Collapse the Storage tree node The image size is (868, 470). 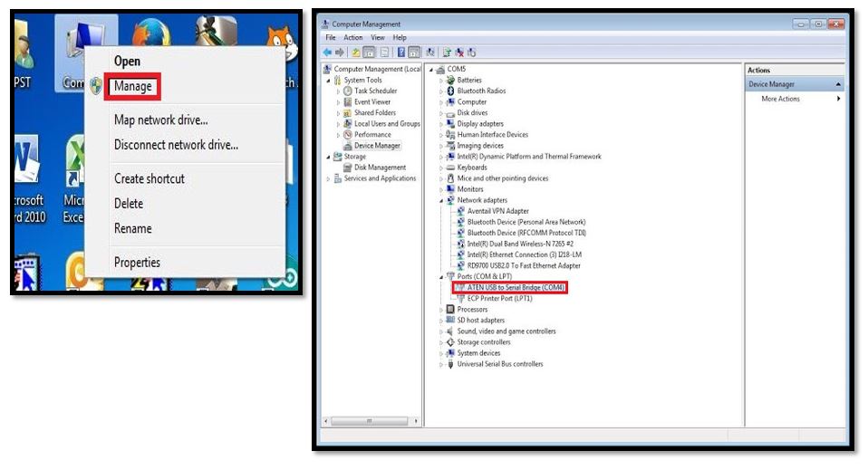click(x=328, y=158)
